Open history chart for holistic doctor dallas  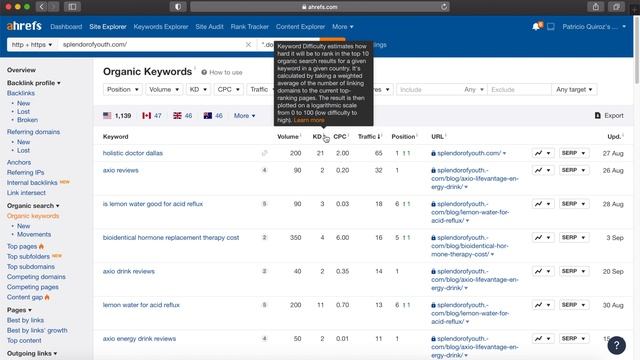tap(543, 153)
